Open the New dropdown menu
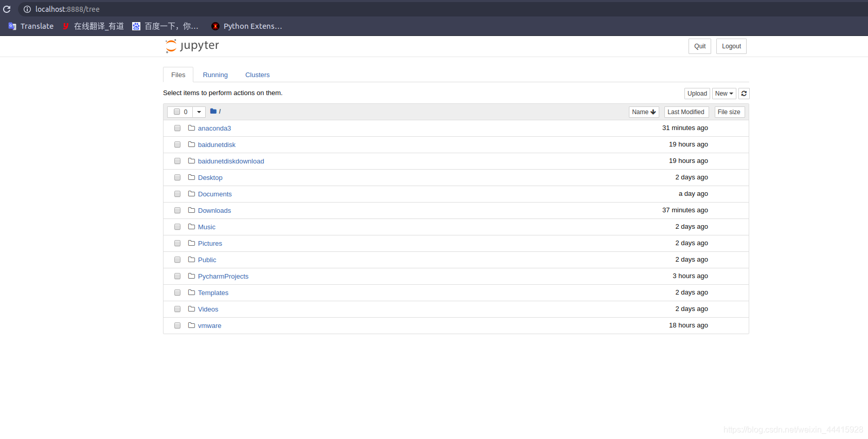This screenshot has width=868, height=439. [724, 94]
